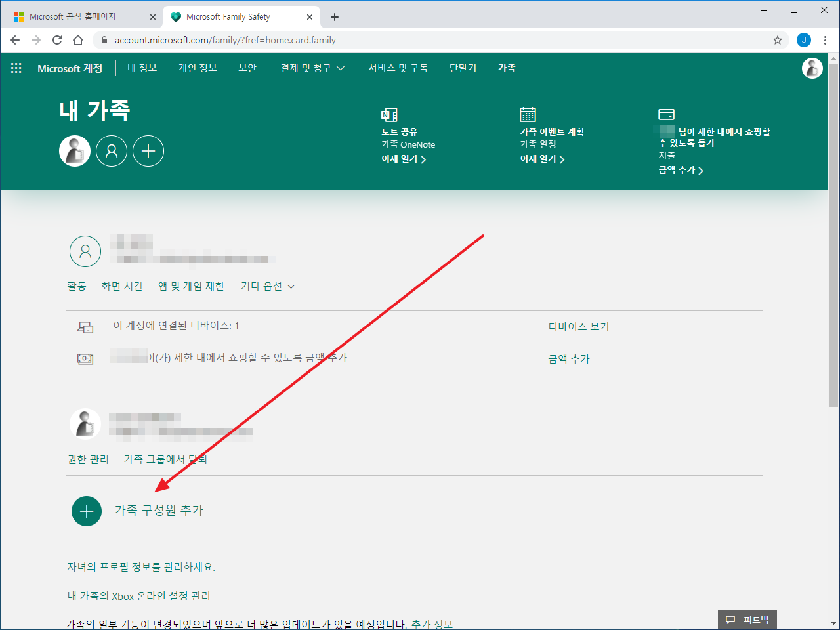Image resolution: width=840 pixels, height=630 pixels.
Task: Click the family calendar icon
Action: (x=528, y=114)
